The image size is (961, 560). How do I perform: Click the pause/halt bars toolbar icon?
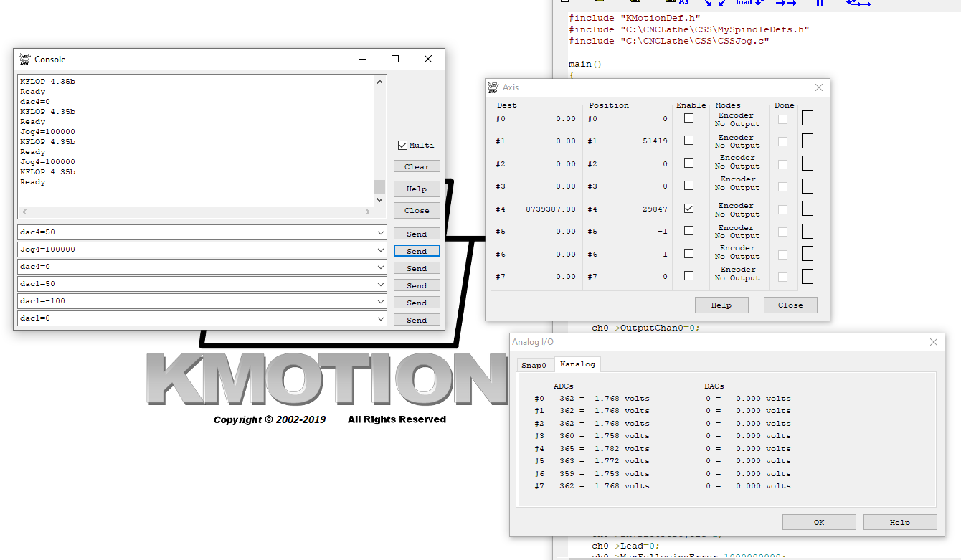click(820, 3)
